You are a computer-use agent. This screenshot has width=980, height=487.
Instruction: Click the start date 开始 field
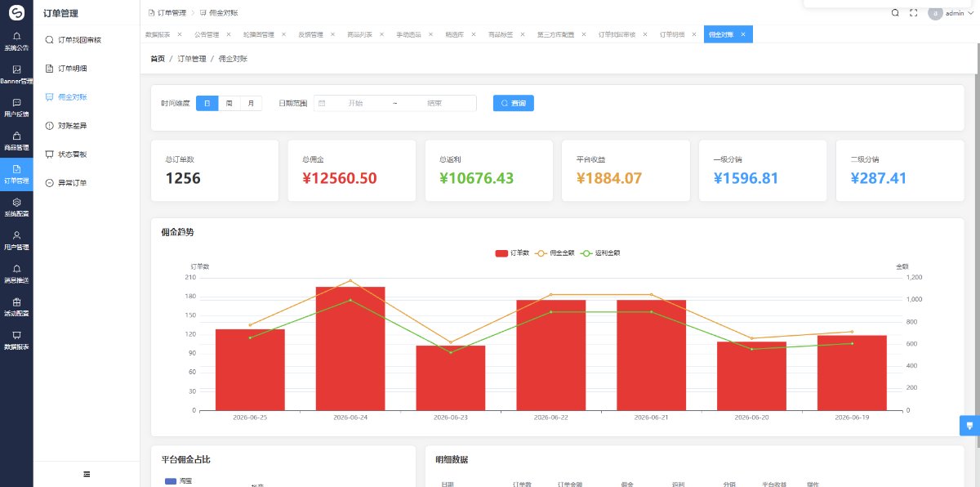(x=355, y=103)
